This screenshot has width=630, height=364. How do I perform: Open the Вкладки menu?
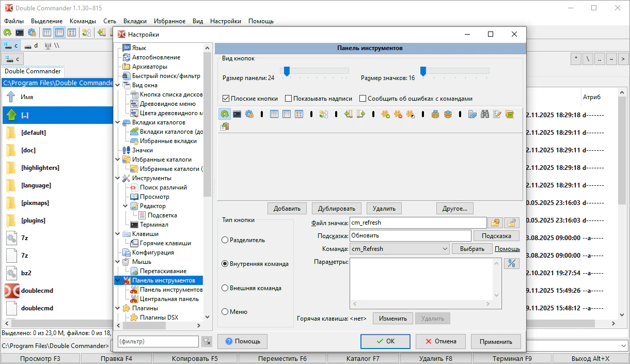point(135,21)
